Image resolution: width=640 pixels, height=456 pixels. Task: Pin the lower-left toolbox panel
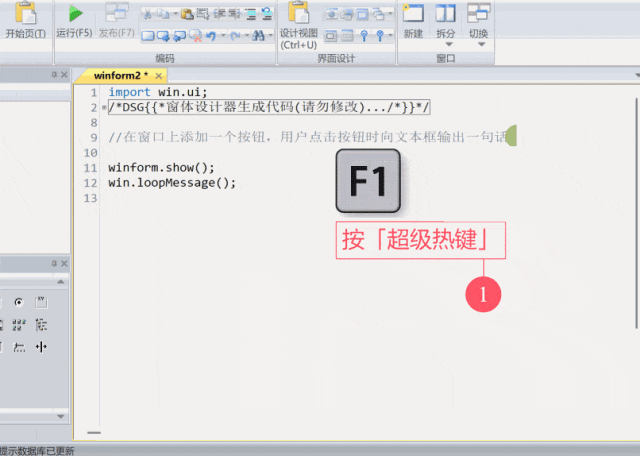tap(54, 264)
